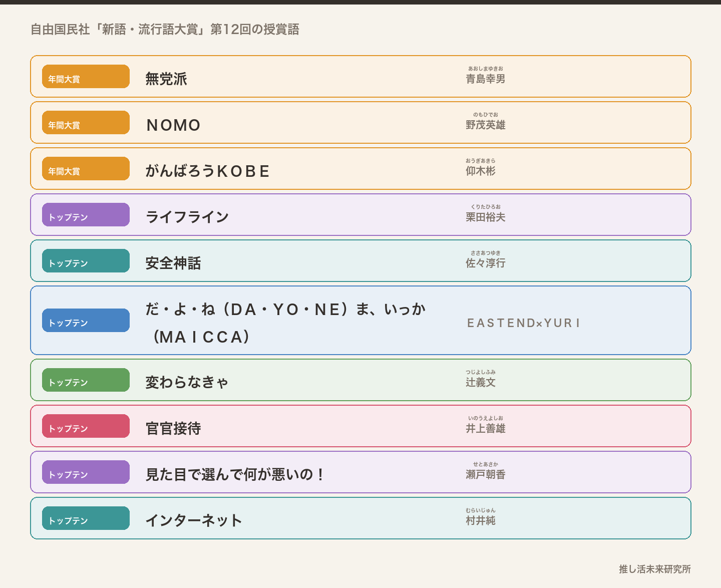
Task: Select the トップテン badge beside インターネット
Action: [86, 518]
